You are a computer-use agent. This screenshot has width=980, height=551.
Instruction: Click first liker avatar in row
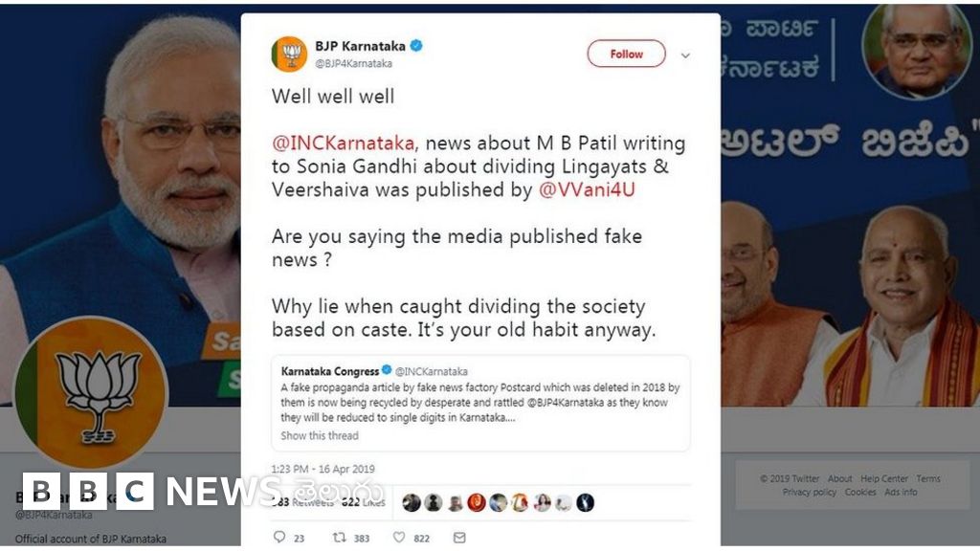[x=412, y=502]
